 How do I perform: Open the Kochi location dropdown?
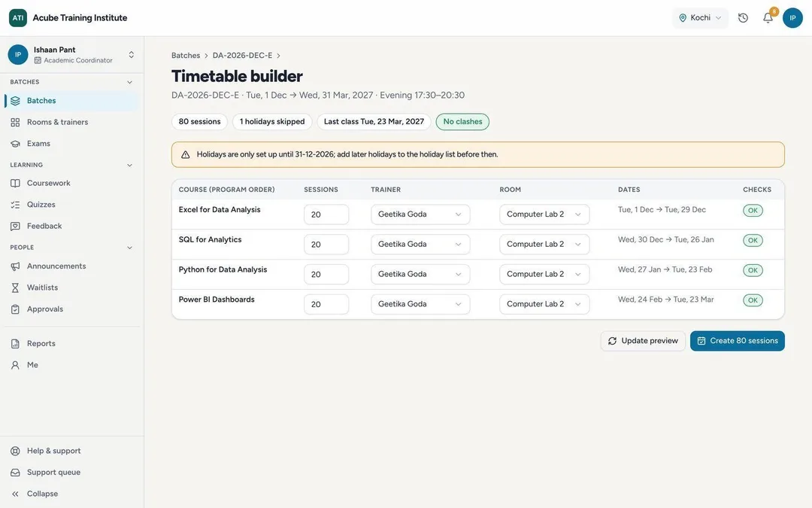700,17
